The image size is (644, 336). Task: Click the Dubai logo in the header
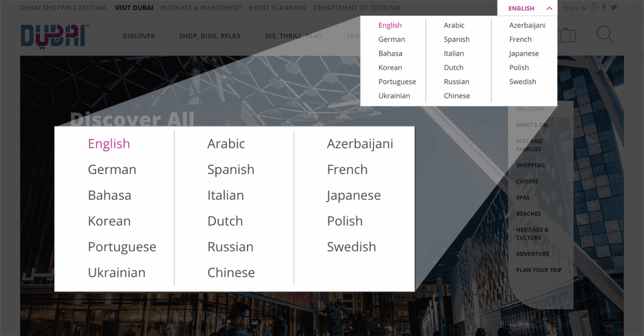[x=55, y=36]
